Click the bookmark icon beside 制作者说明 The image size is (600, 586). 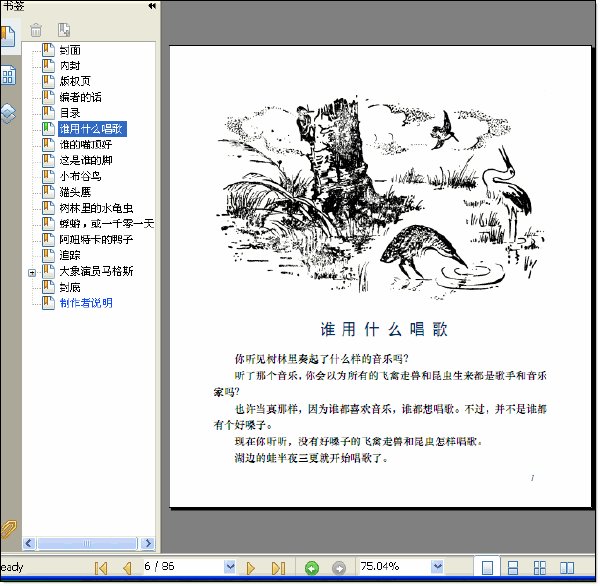pyautogui.click(x=48, y=303)
